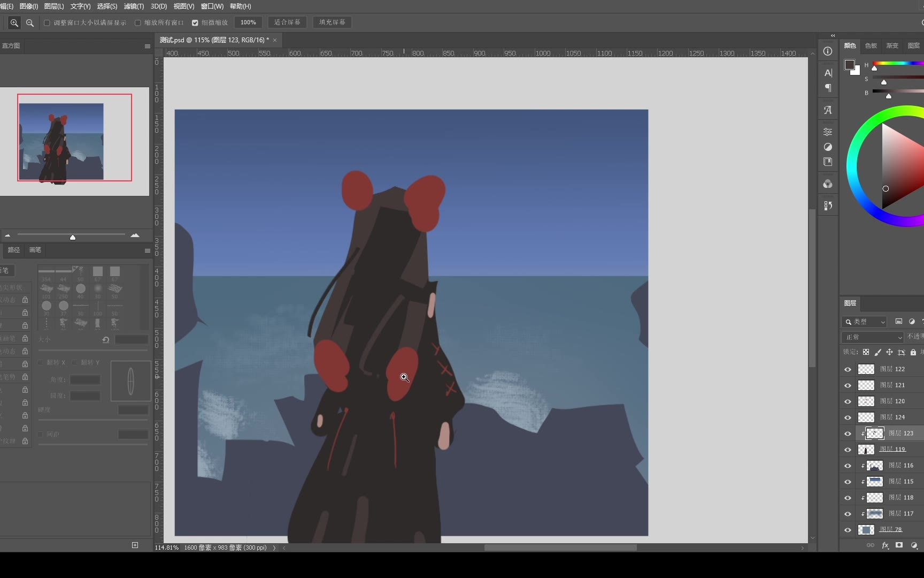Open the 正常 blend mode dropdown
The height and width of the screenshot is (578, 924).
[x=873, y=337]
